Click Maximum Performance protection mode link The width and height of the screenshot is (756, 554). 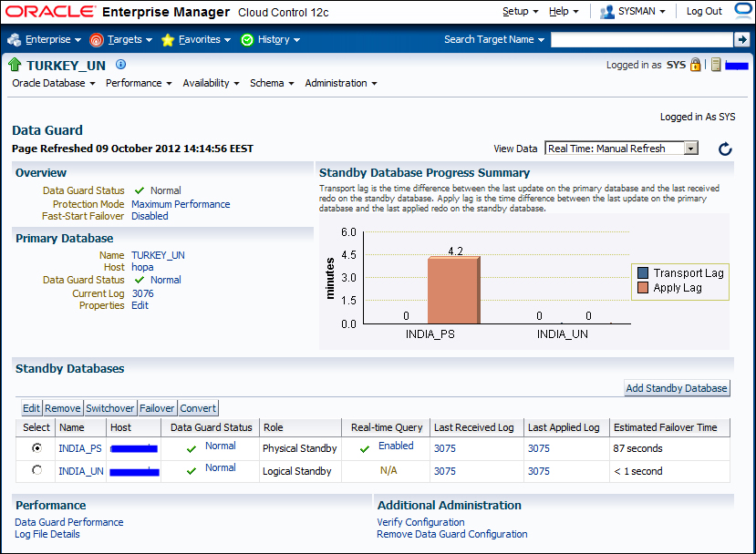(181, 204)
